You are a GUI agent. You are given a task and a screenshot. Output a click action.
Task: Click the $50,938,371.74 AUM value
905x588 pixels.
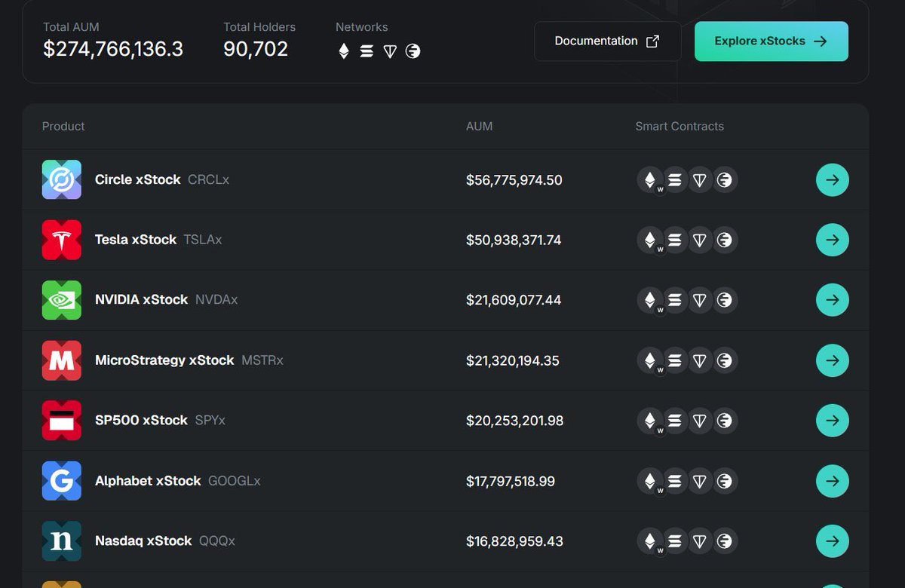pos(514,240)
